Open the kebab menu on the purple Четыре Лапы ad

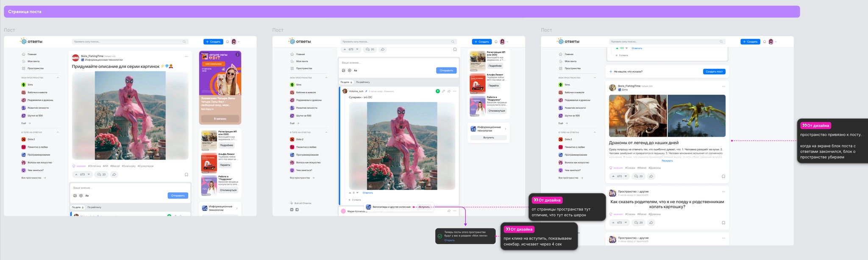238,54
